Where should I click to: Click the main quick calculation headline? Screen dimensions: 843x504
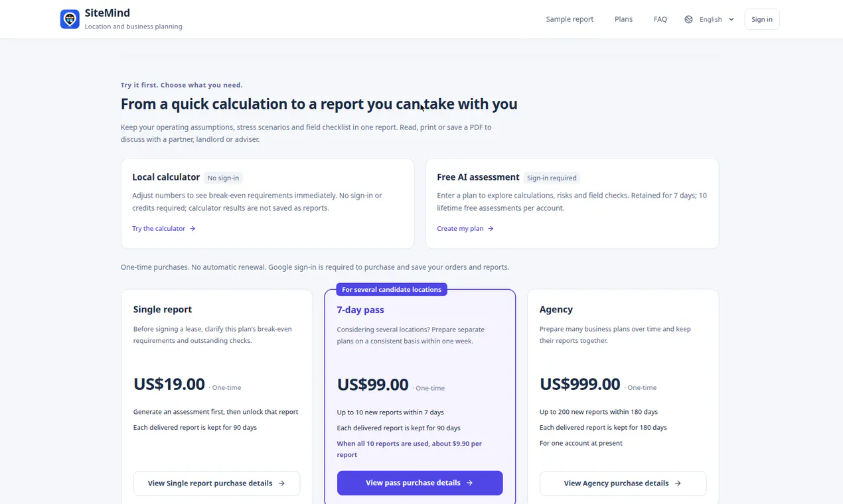[319, 104]
